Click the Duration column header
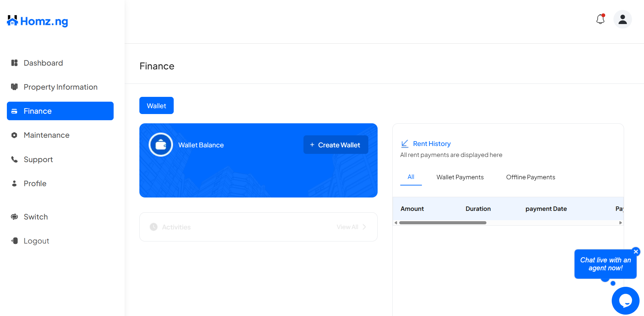The image size is (644, 316). point(478,209)
